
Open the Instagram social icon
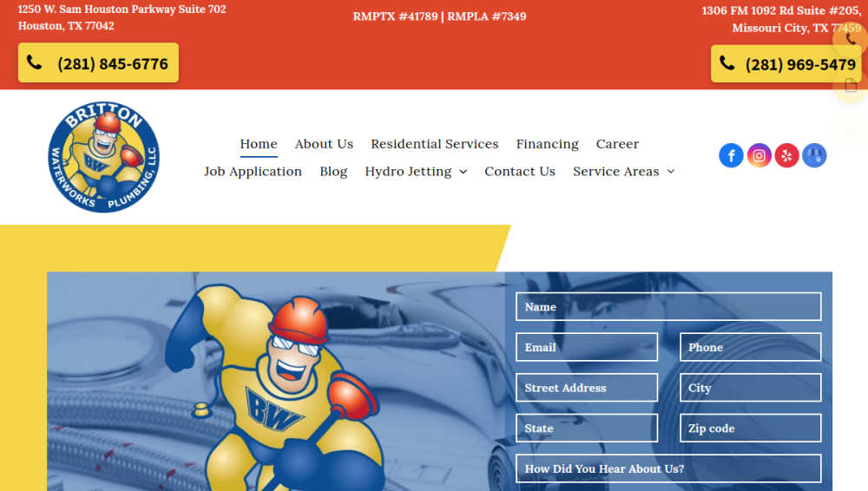tap(759, 155)
